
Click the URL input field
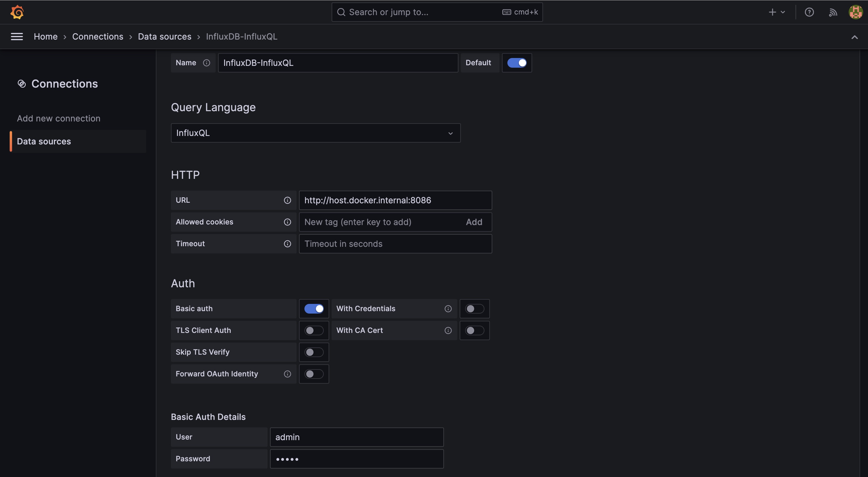[x=395, y=200]
